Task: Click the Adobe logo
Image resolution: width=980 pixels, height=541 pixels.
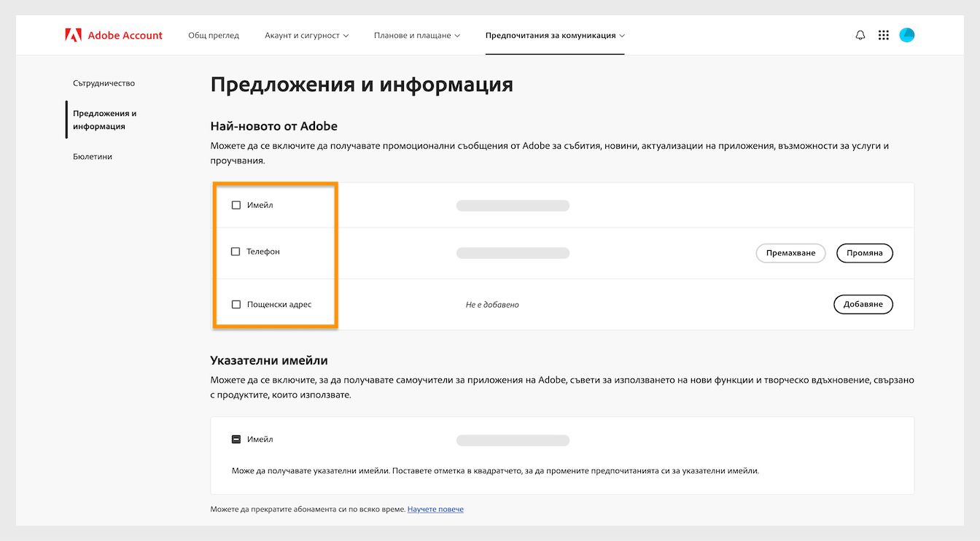Action: pyautogui.click(x=71, y=34)
